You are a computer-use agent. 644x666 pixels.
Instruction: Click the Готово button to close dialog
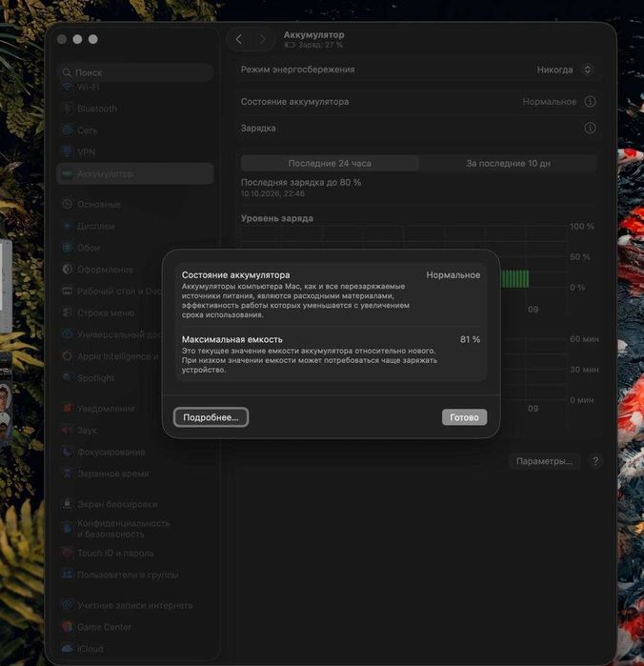[464, 417]
